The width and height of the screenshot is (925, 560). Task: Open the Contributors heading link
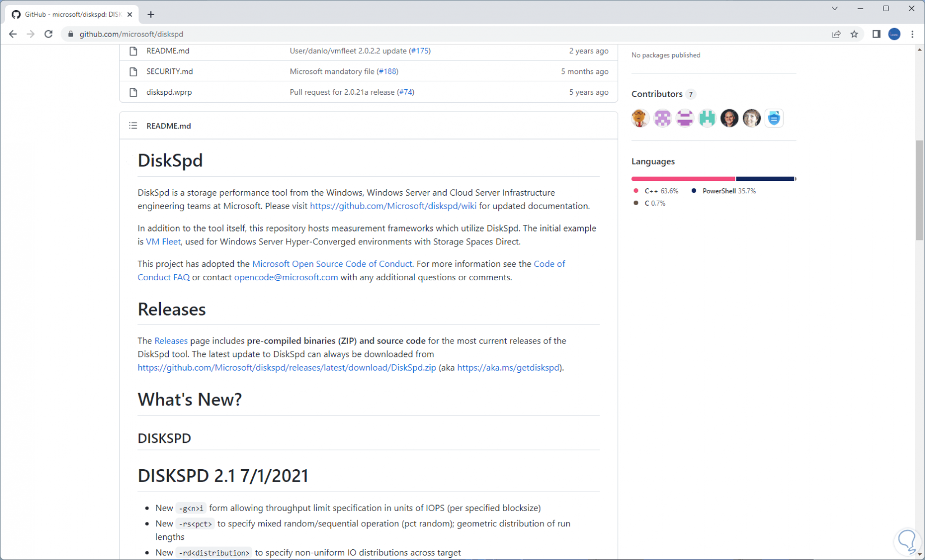pos(663,94)
